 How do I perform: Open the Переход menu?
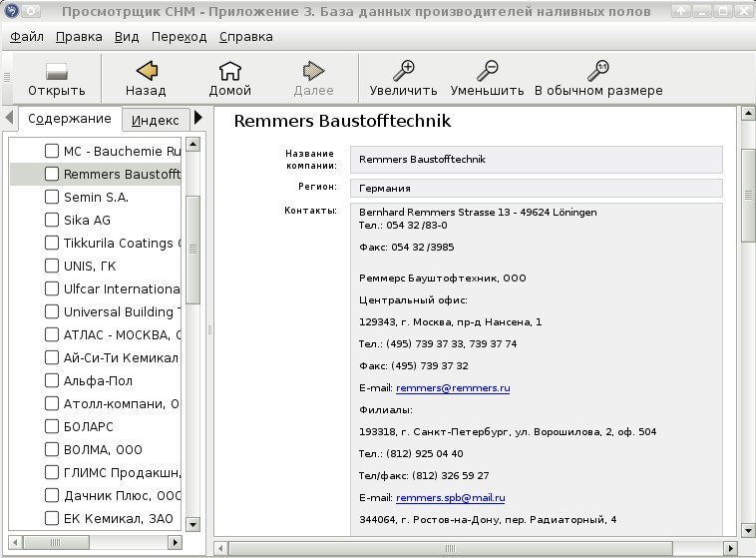[179, 37]
